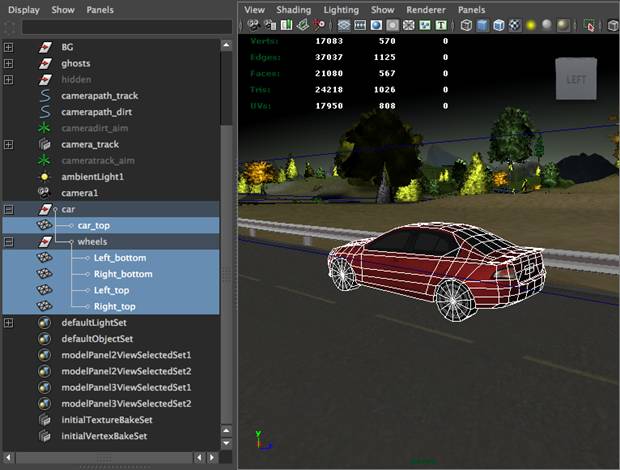
Task: Click the camera1 camera icon
Action: pos(44,193)
